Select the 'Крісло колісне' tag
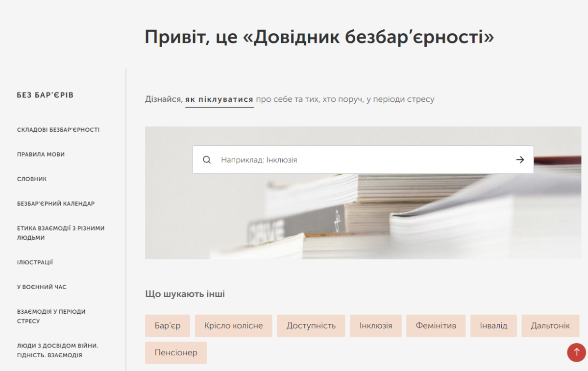Screen dimensions: 588x371 [x=233, y=325]
